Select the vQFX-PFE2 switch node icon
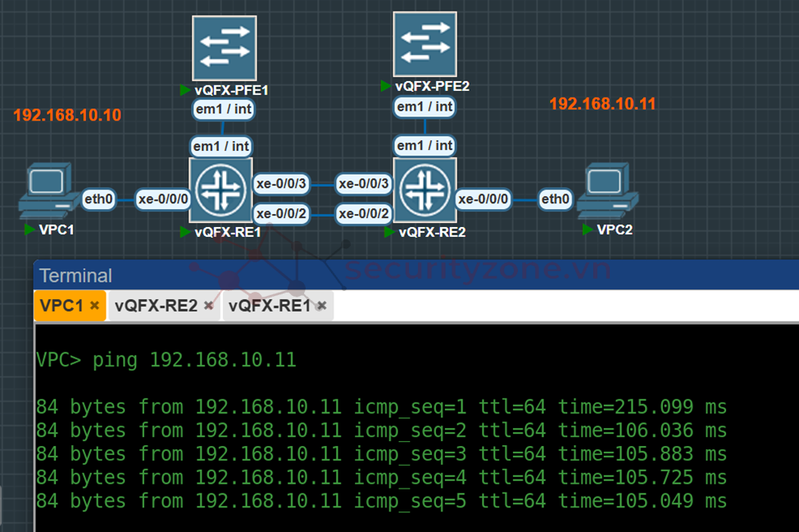The image size is (799, 532). [x=424, y=42]
